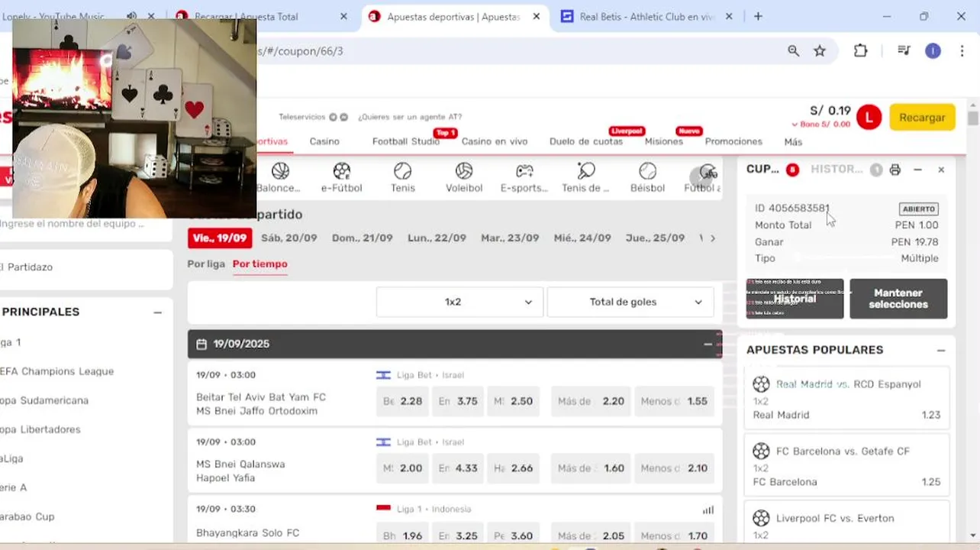980x550 pixels.
Task: Sort matches Por tiempo
Action: pos(260,264)
